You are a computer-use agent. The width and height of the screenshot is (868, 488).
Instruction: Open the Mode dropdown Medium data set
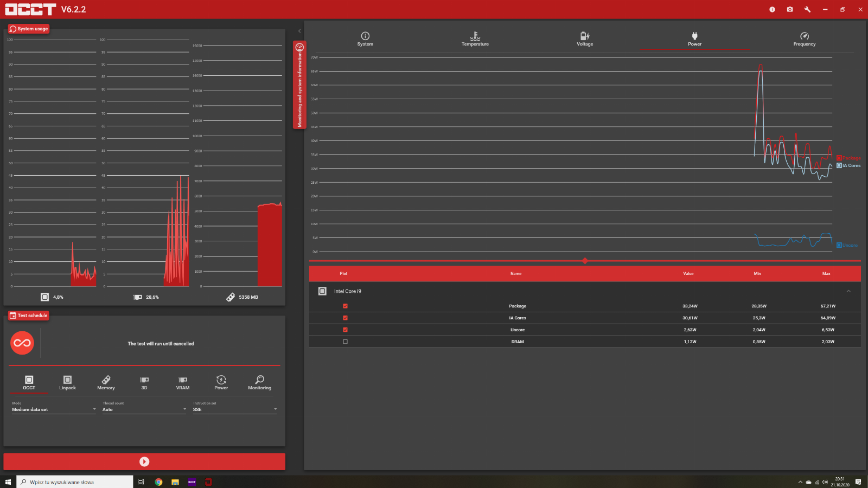(x=54, y=409)
